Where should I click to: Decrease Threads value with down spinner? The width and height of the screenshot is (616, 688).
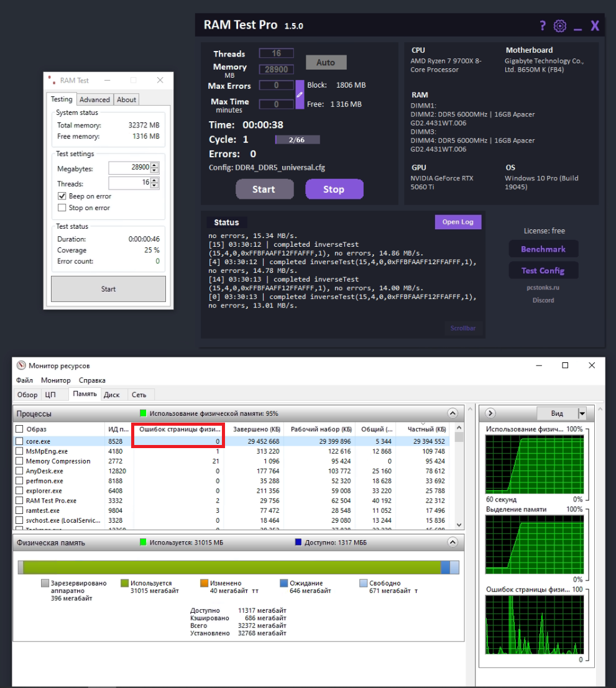154,186
